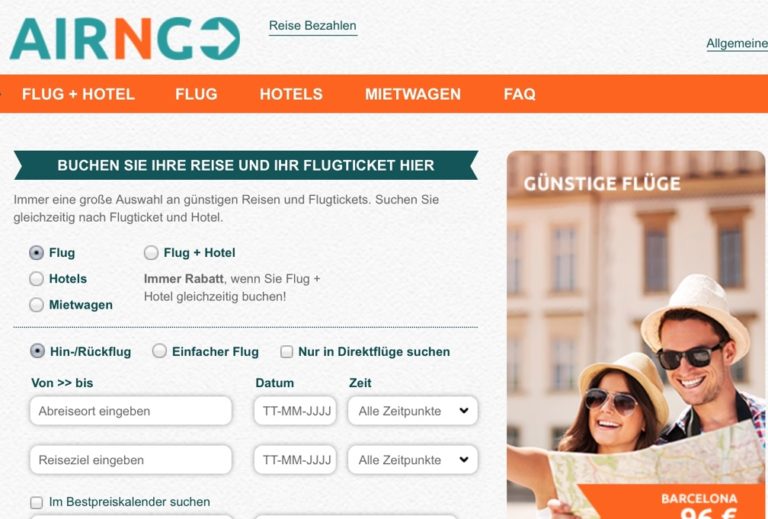The image size is (768, 519).
Task: Open FLUG + HOTEL navigation tab
Action: (78, 94)
